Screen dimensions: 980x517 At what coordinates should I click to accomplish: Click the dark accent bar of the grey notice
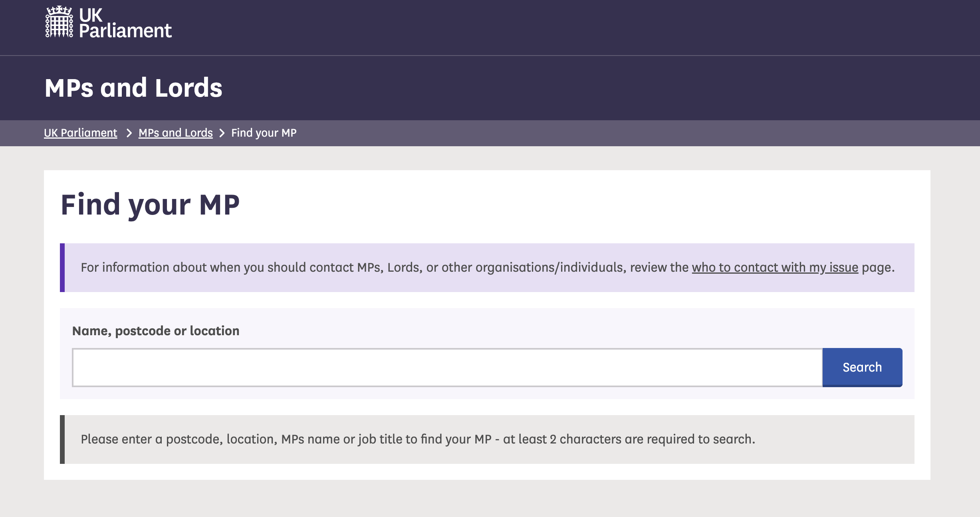point(62,439)
